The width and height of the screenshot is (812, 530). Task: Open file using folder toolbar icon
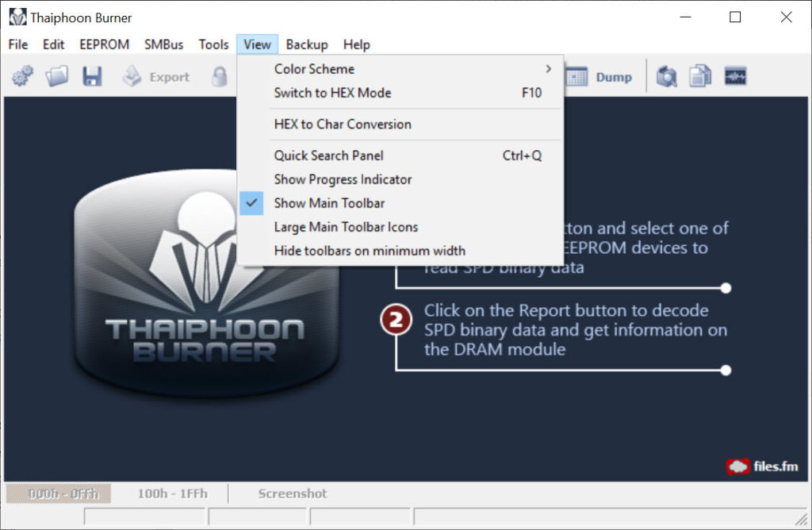point(56,76)
